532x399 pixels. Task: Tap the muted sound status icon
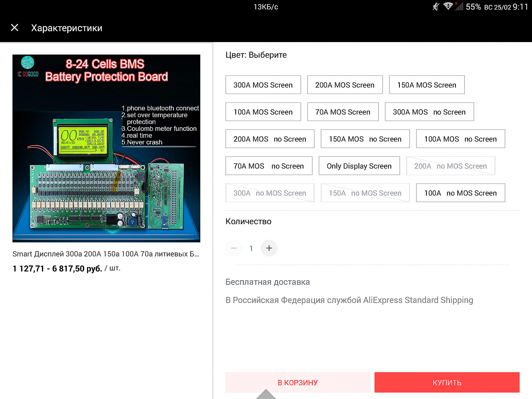tap(436, 6)
